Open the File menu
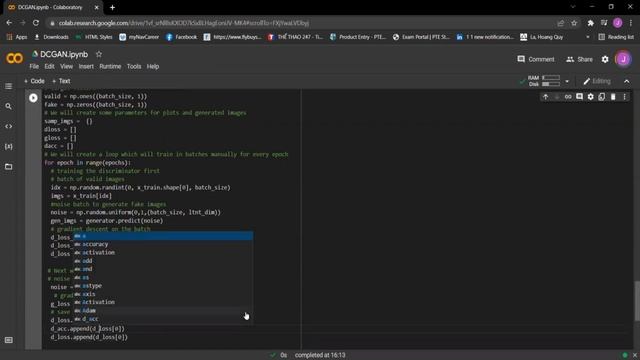 34,67
